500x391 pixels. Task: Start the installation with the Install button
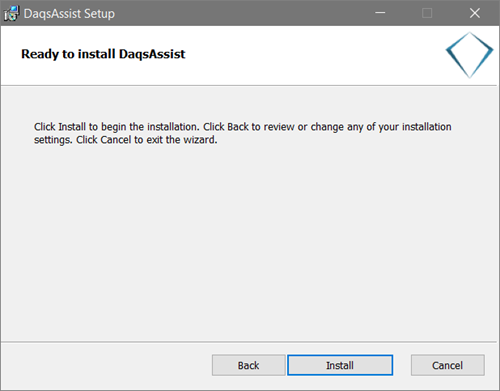coord(340,365)
